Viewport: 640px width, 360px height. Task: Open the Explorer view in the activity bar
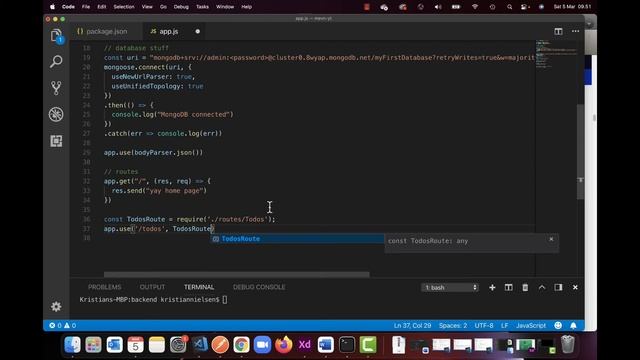pos(56,36)
